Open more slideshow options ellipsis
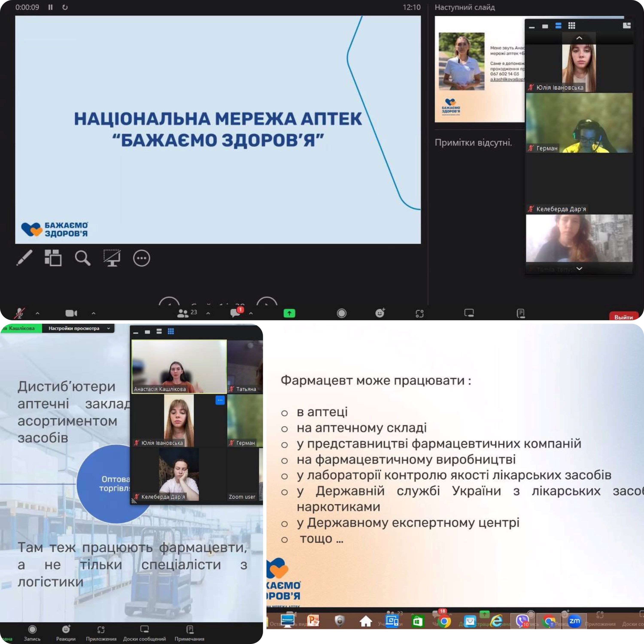644x644 pixels. 141,258
